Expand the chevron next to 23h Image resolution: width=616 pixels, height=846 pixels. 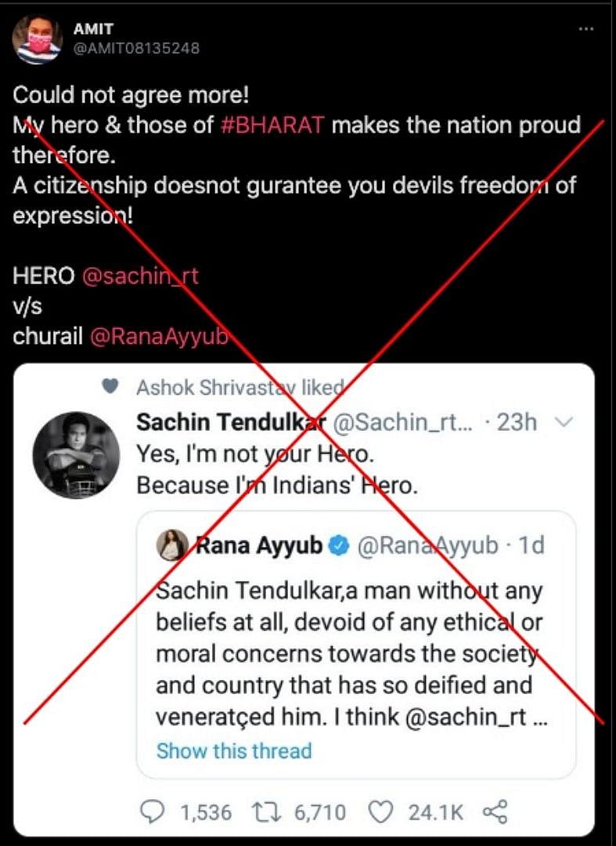(x=564, y=422)
